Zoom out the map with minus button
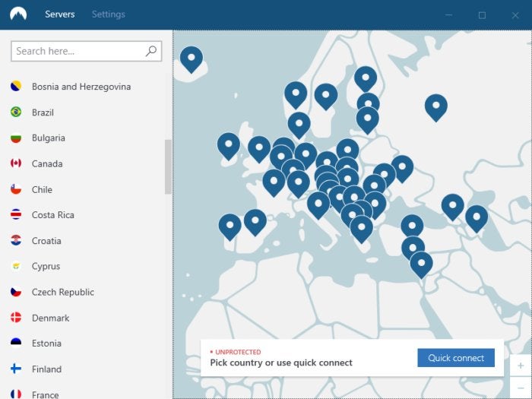Image resolution: width=532 pixels, height=399 pixels. [x=521, y=388]
